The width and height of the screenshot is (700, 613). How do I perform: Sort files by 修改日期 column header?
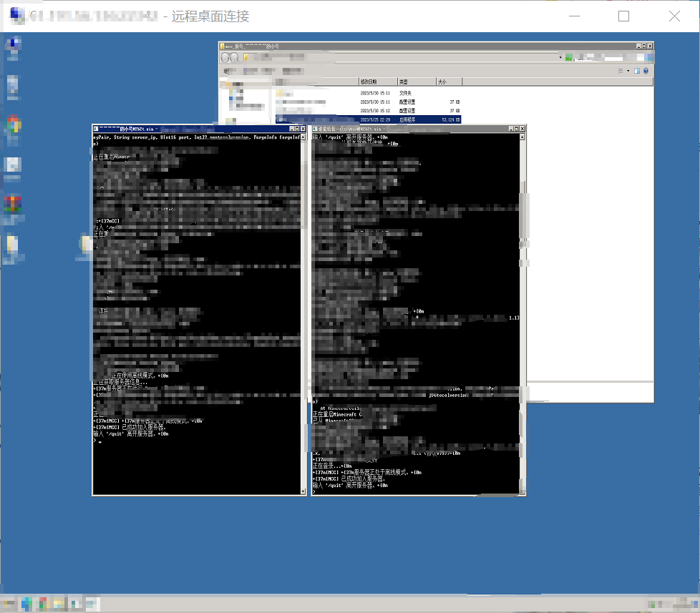click(x=376, y=82)
